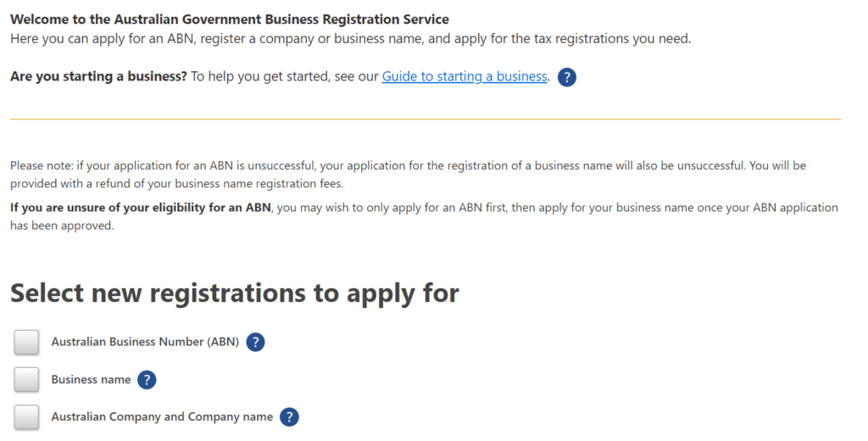Open the Guide to starting a business link
Viewport: 868px width, 441px height.
click(x=465, y=76)
